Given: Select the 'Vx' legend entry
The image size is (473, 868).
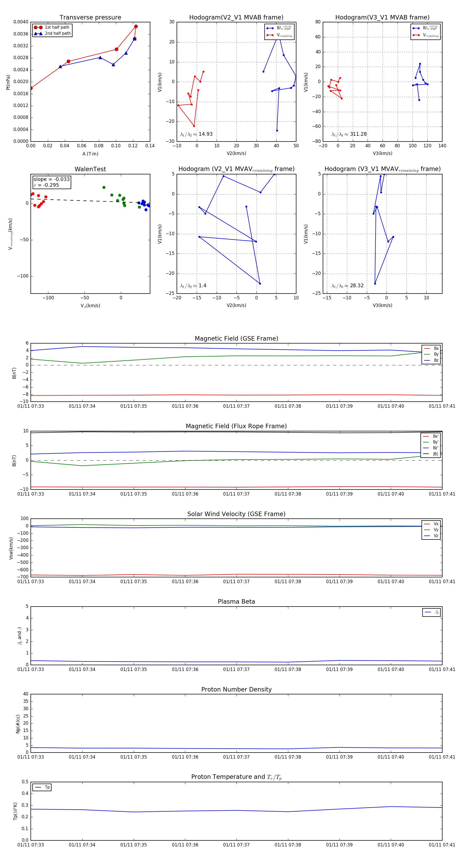Looking at the screenshot, I should (x=431, y=524).
